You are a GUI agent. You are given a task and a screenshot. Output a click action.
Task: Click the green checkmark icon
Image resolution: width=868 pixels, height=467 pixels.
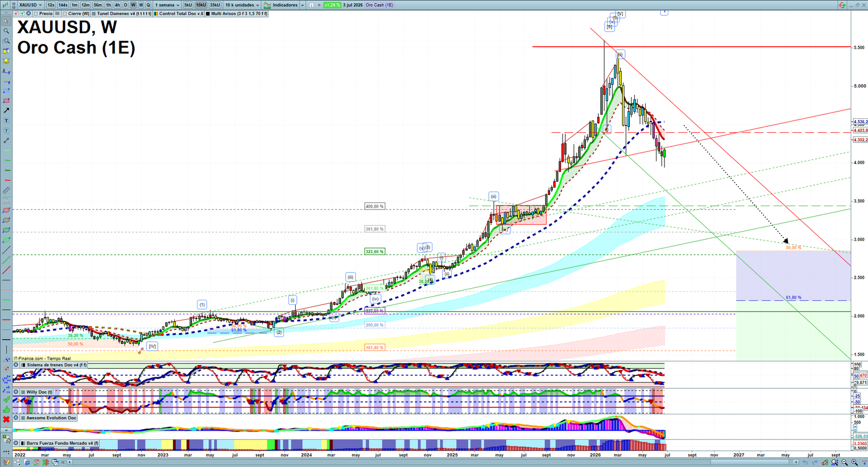[7, 400]
